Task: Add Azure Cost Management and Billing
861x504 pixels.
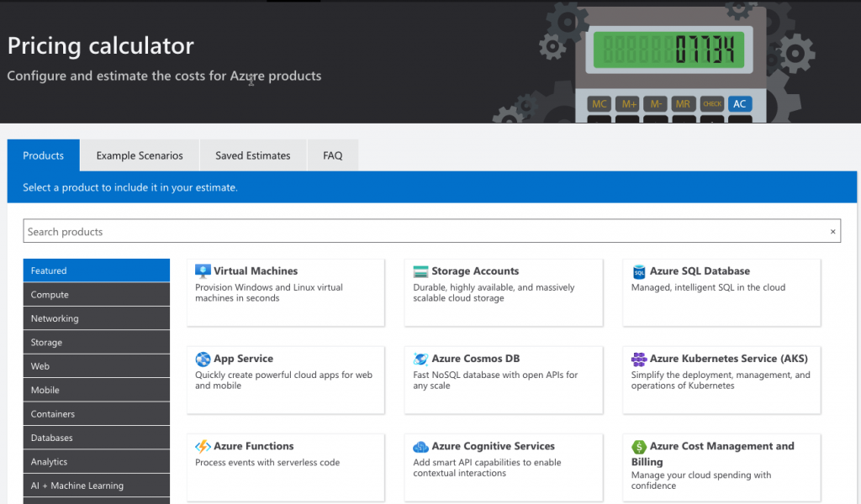Action: [721, 468]
